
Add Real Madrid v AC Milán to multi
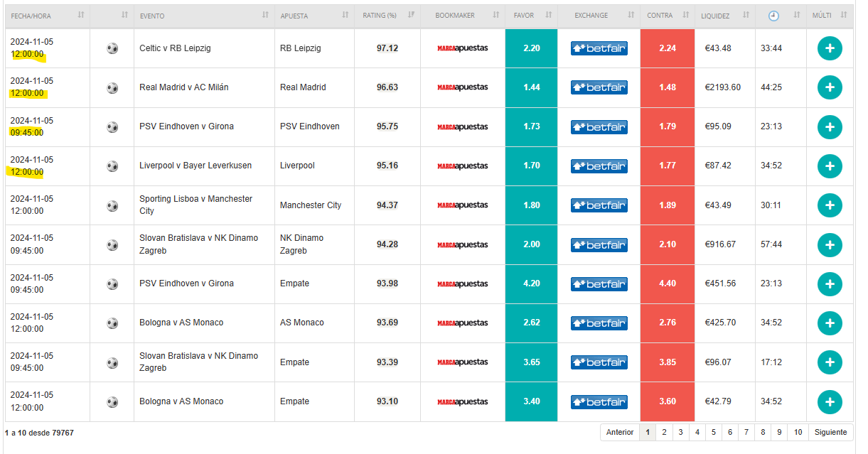830,87
